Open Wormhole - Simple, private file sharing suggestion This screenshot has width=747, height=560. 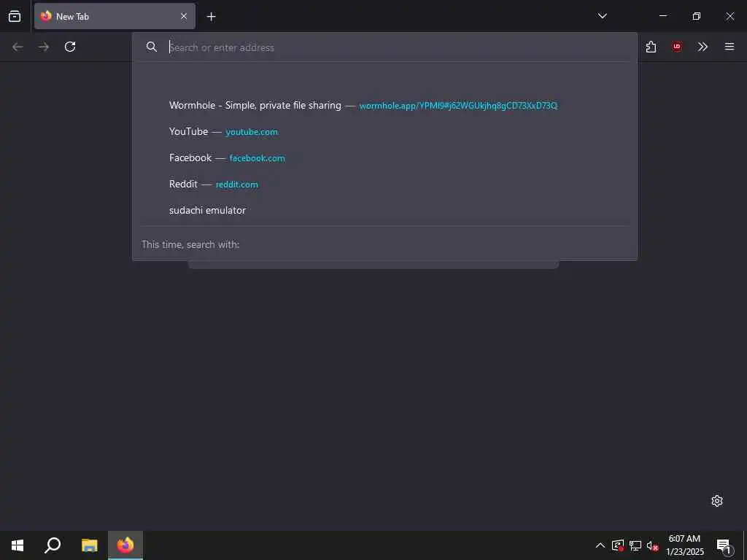385,105
